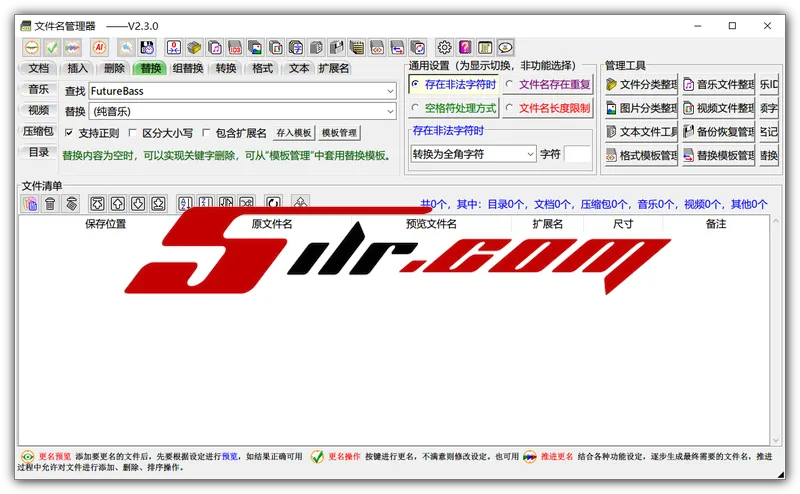This screenshot has height=494, width=800.
Task: Open the 文本文件工具 button
Action: point(641,132)
